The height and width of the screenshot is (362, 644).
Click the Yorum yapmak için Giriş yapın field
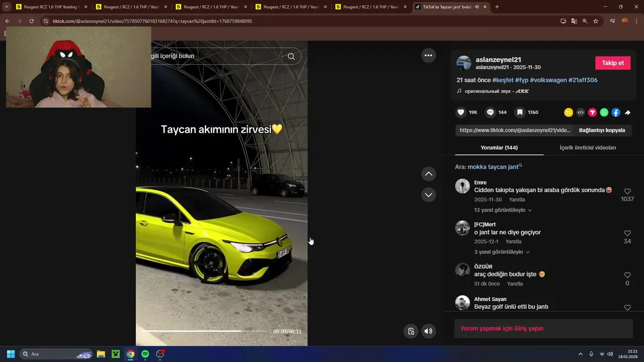coord(543,328)
